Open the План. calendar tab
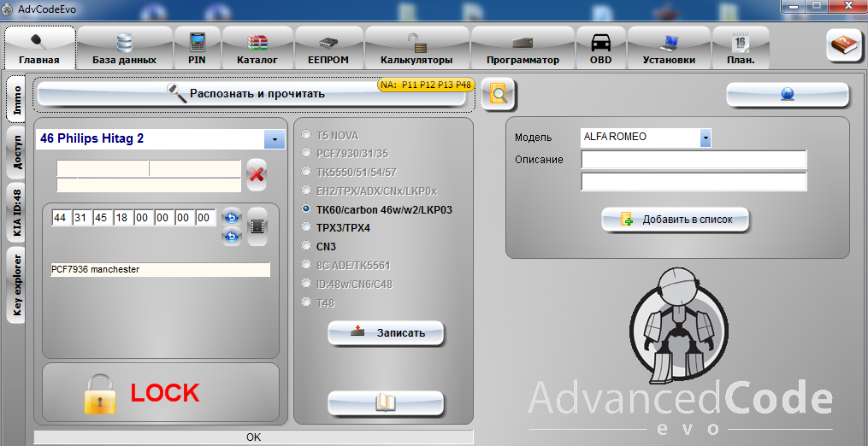The height and width of the screenshot is (446, 868). coord(741,48)
